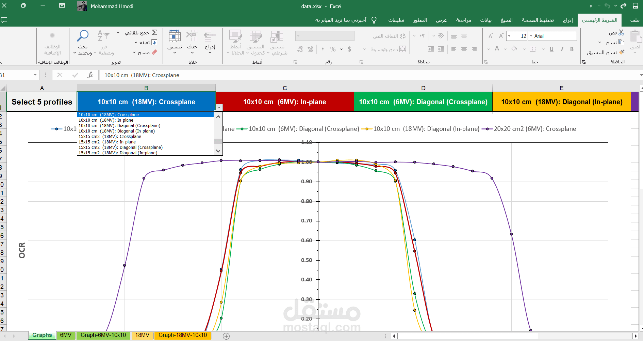Click the Merge and Center icon
The image size is (644, 341).
click(x=403, y=49)
